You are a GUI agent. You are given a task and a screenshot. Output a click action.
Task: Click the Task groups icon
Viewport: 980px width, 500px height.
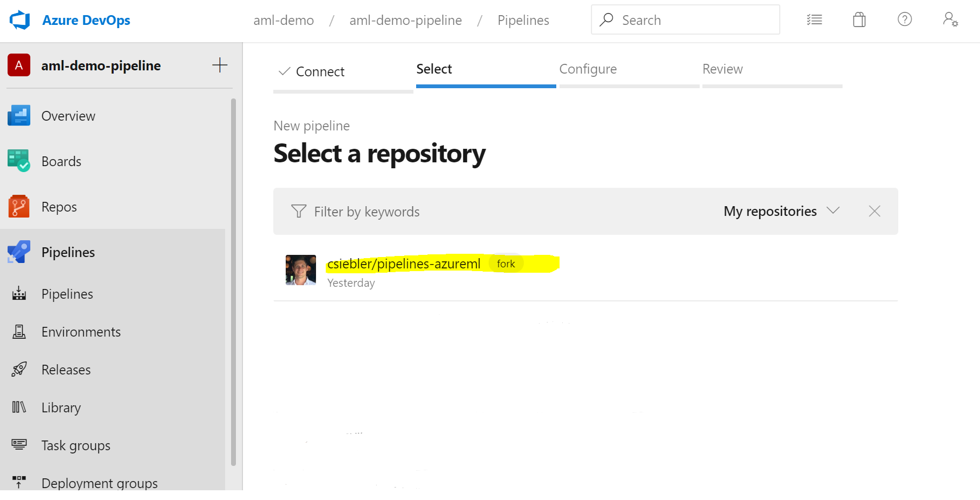point(19,444)
